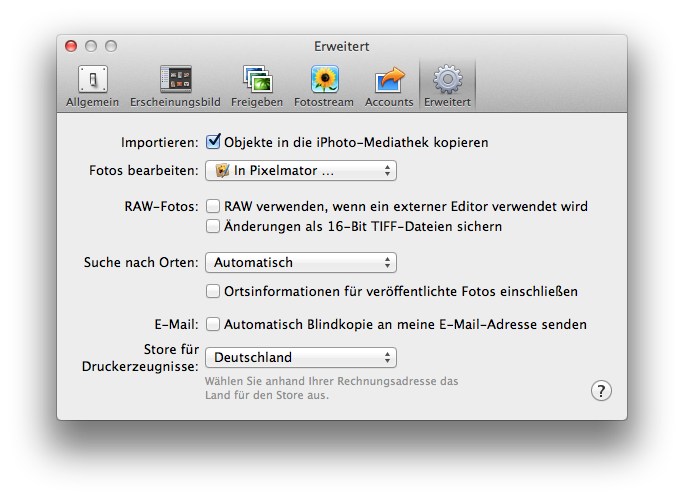Click the zoom window button
This screenshot has height=499, width=684.
(x=111, y=46)
